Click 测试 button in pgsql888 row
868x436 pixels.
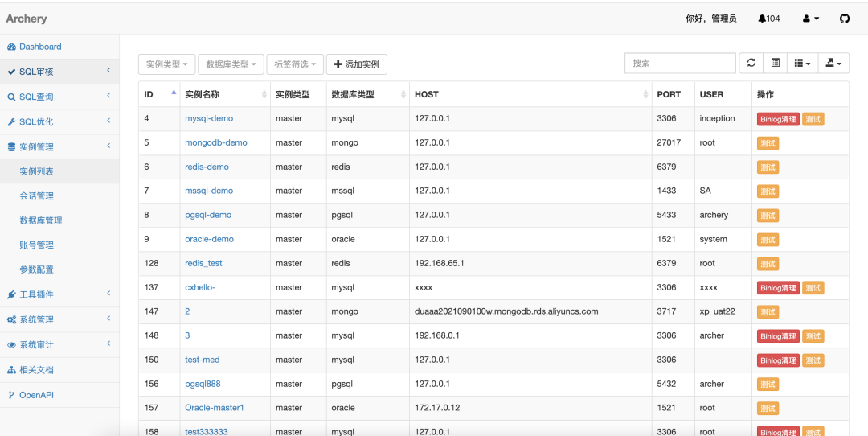coord(768,385)
